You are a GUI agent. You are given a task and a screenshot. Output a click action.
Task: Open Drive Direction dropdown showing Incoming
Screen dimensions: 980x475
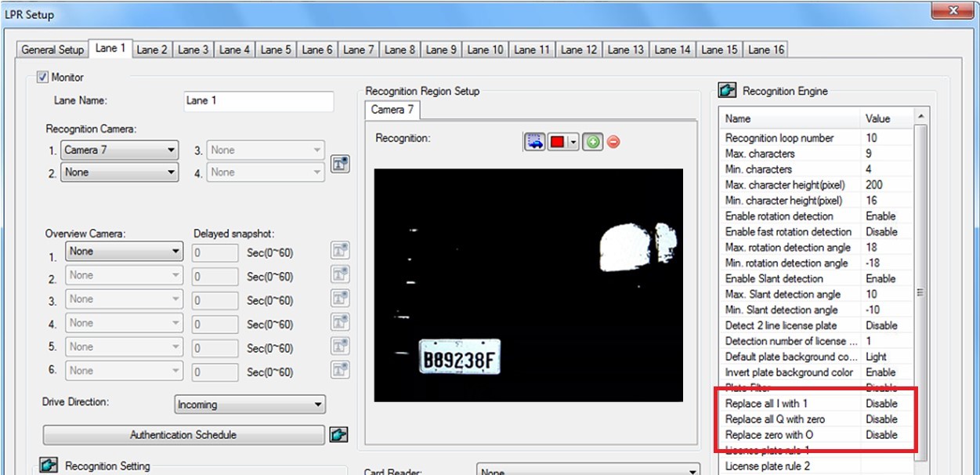pos(249,404)
